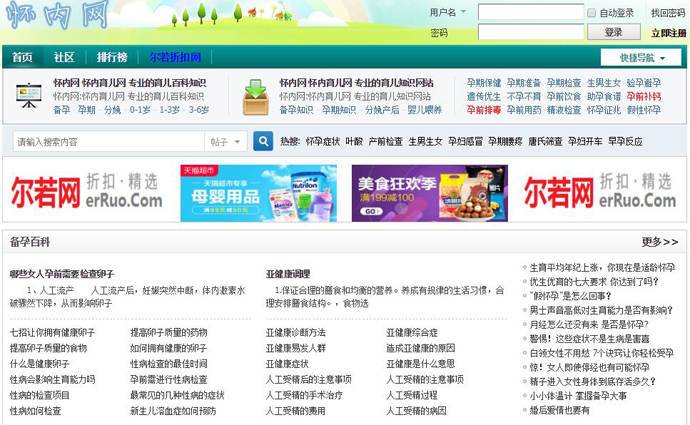
Task: Go to the 尔若折扣网 nav item
Action: [175, 57]
